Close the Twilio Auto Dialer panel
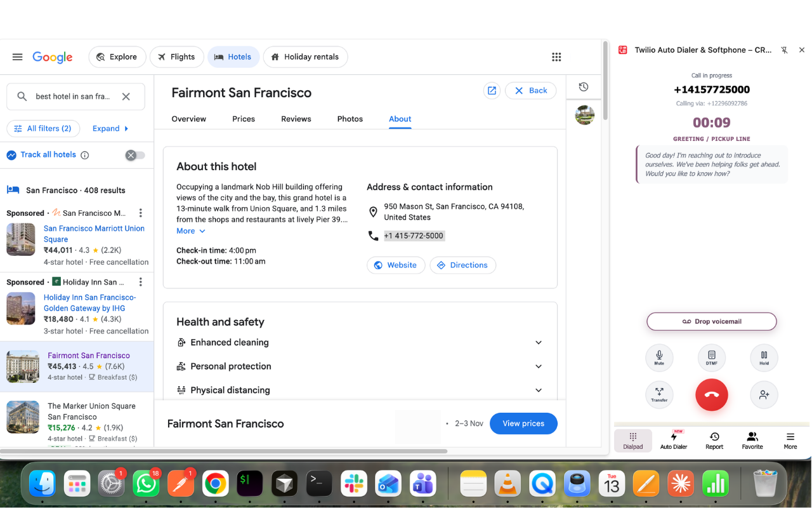The width and height of the screenshot is (812, 508). pyautogui.click(x=802, y=50)
